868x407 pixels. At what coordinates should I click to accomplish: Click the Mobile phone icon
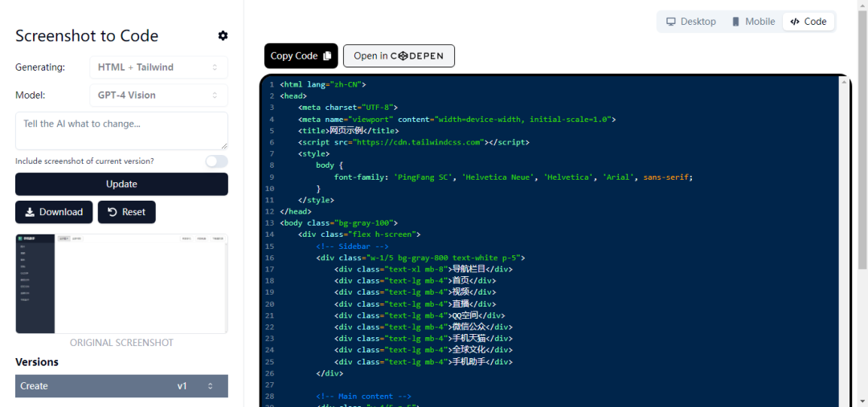pyautogui.click(x=735, y=22)
